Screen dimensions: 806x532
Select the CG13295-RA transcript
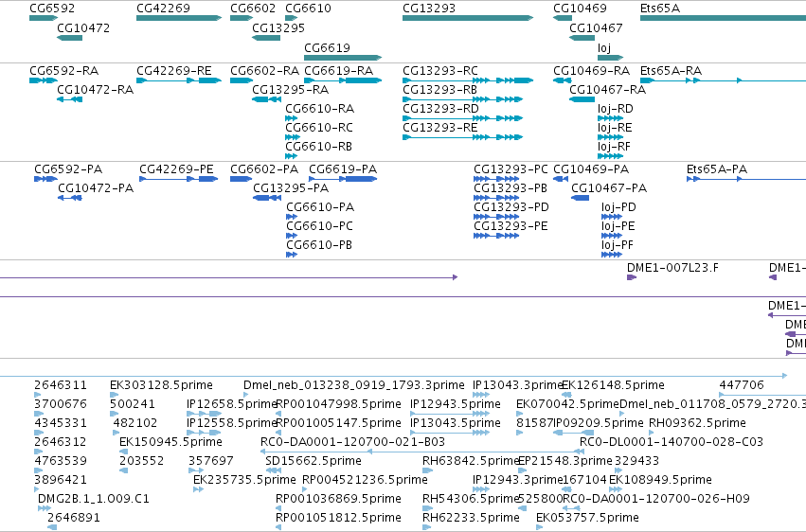(x=266, y=99)
